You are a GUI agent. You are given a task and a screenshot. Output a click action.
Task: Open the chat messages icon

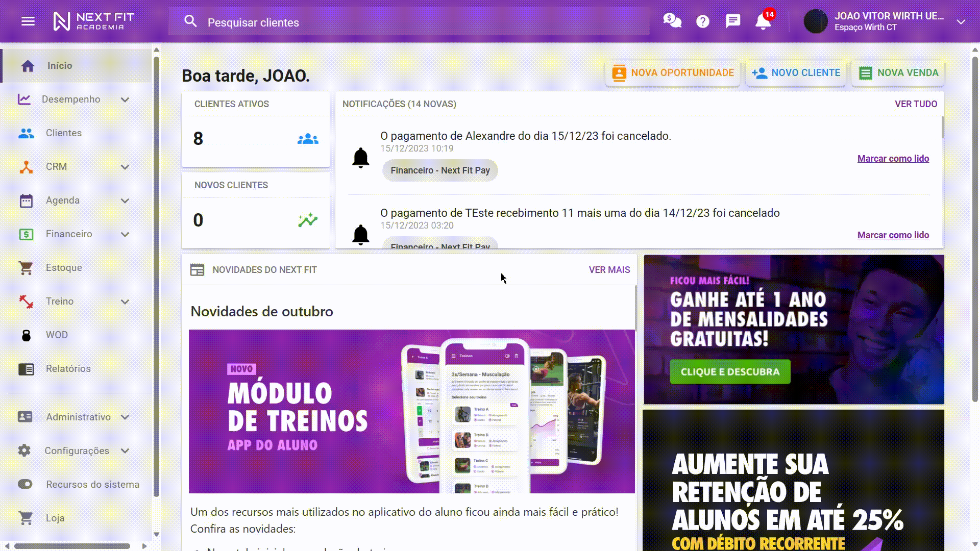pos(733,21)
